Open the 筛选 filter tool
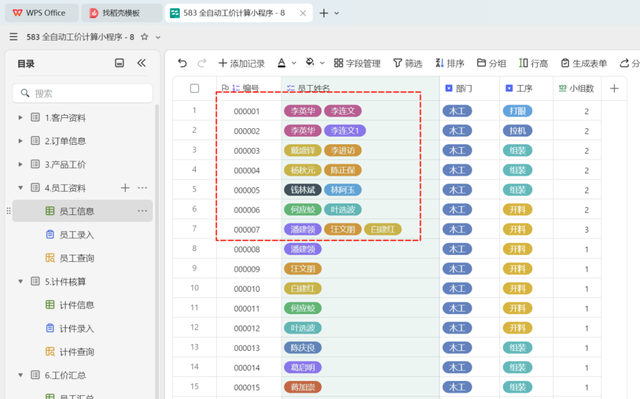640x399 pixels. pyautogui.click(x=407, y=63)
